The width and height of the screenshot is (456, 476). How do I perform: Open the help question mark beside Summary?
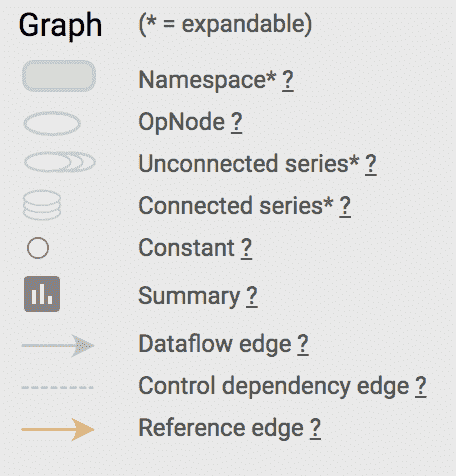252,296
